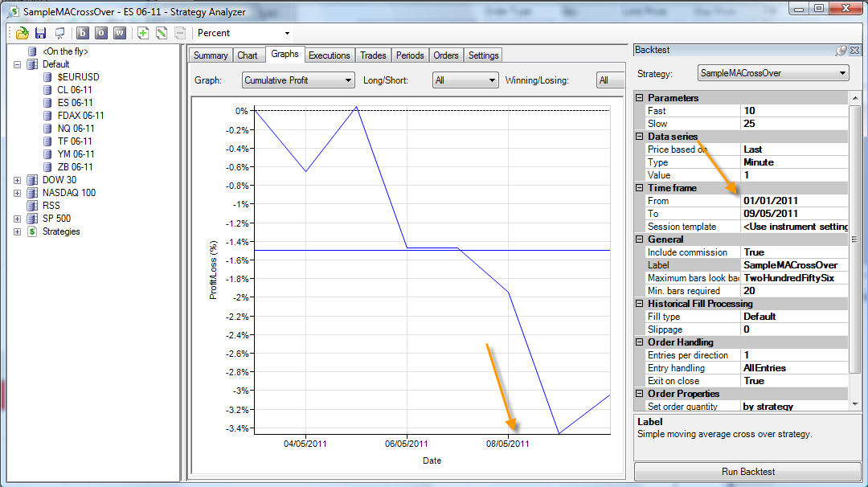The height and width of the screenshot is (487, 868).
Task: Collapse the Default instrument list
Action: [x=17, y=64]
